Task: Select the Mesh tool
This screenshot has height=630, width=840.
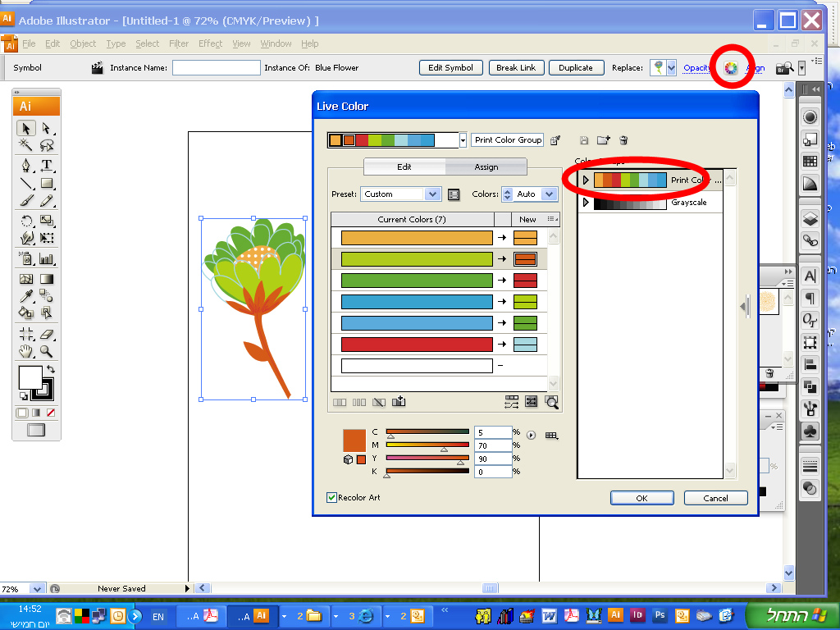Action: (x=25, y=279)
